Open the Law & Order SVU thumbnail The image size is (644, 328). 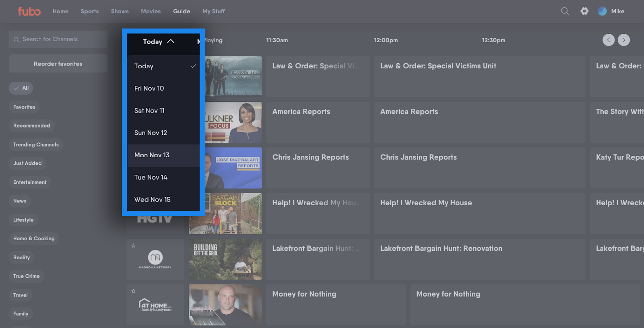[x=233, y=76]
